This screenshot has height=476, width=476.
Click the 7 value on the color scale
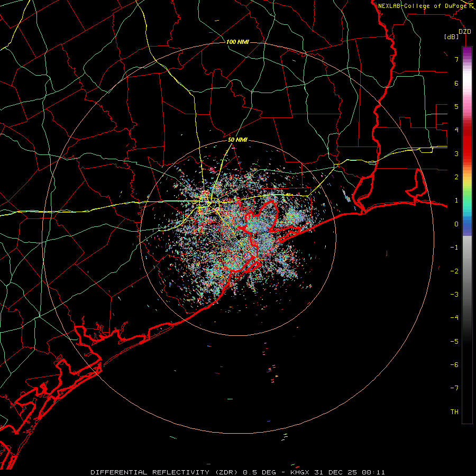456,59
